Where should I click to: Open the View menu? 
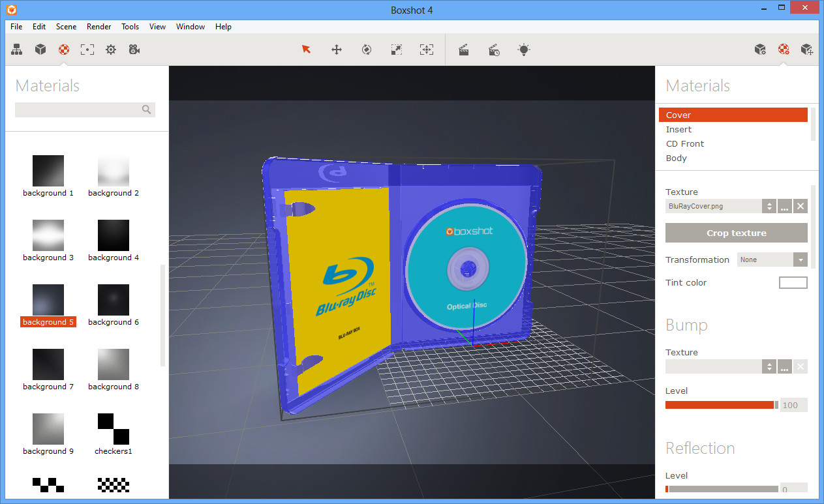tap(157, 27)
